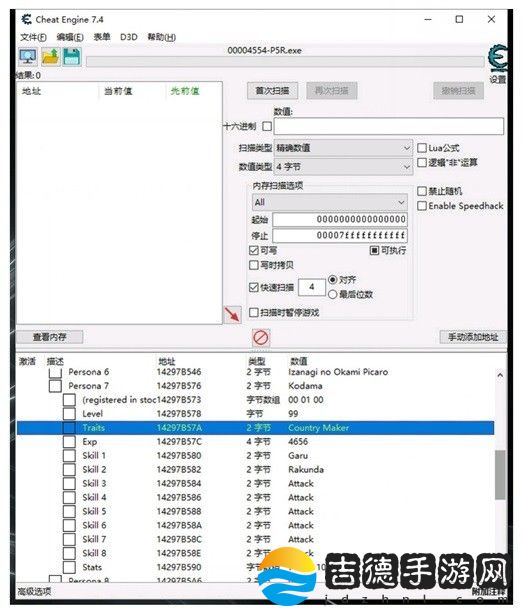This screenshot has width=524, height=612.
Task: Enable the Lua公式 checkbox
Action: pyautogui.click(x=421, y=148)
